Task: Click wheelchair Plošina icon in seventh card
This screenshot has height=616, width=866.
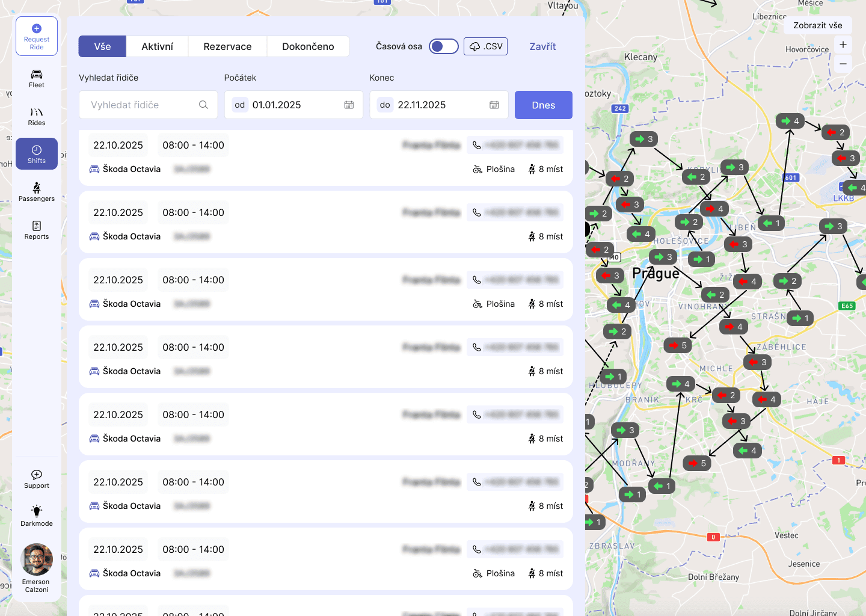Action: pos(478,573)
